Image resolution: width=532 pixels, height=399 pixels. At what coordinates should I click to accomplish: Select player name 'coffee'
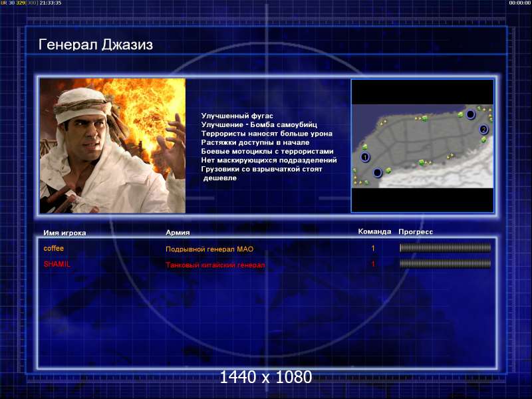point(54,248)
